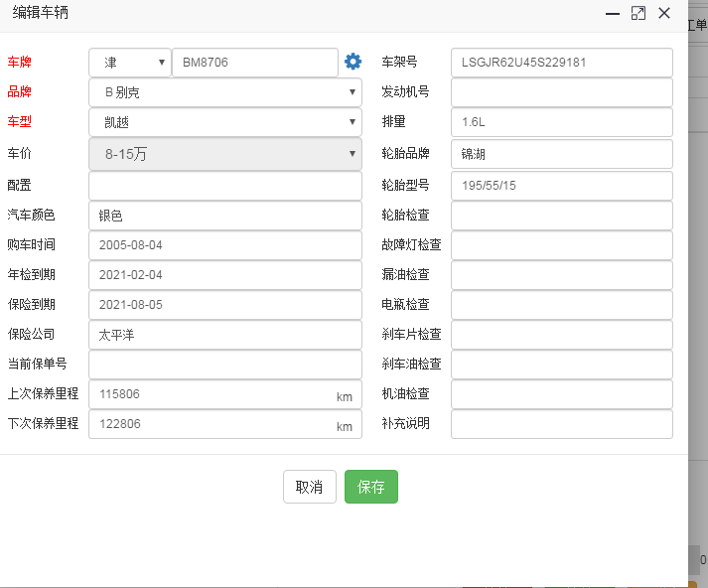Focus the empty 补充说明 input field
The width and height of the screenshot is (708, 588).
[x=561, y=424]
